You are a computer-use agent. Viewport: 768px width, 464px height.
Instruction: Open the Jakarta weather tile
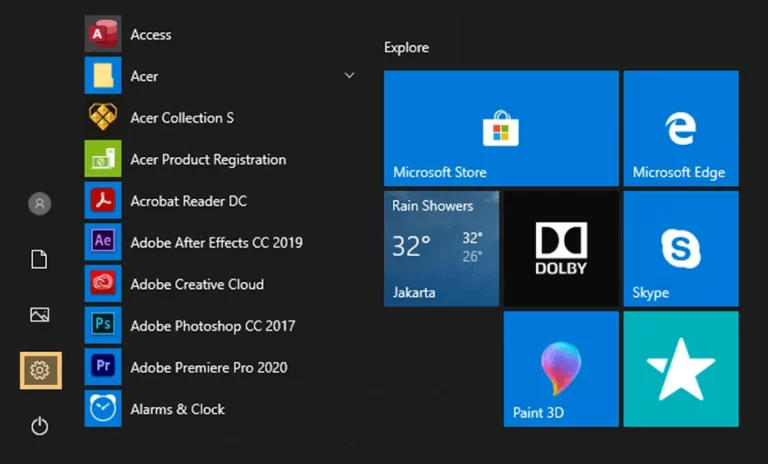441,249
